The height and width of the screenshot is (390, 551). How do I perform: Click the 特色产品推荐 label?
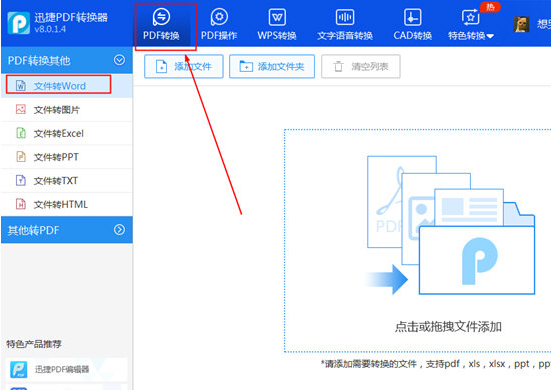coord(34,344)
